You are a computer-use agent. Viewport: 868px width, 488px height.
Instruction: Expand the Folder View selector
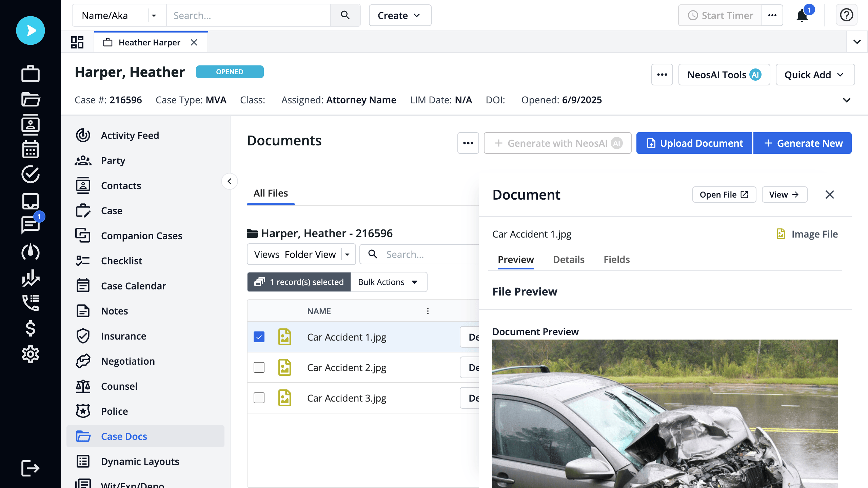coord(347,254)
